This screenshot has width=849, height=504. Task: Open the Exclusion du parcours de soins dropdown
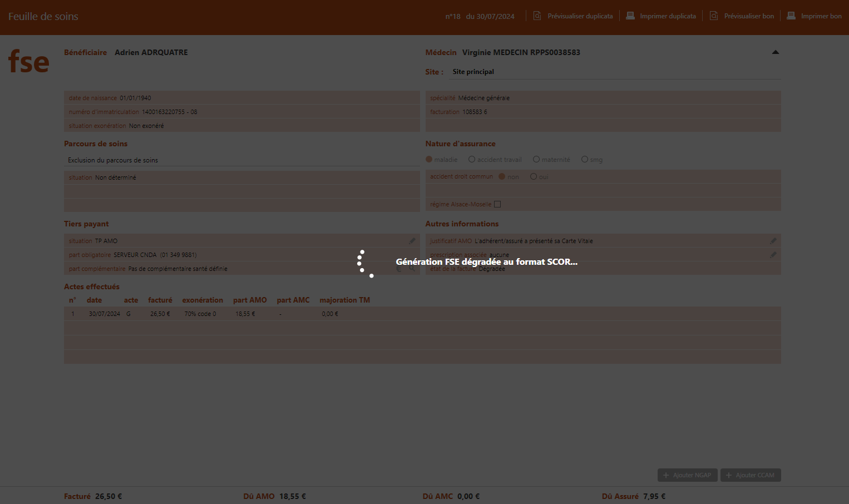(242, 160)
